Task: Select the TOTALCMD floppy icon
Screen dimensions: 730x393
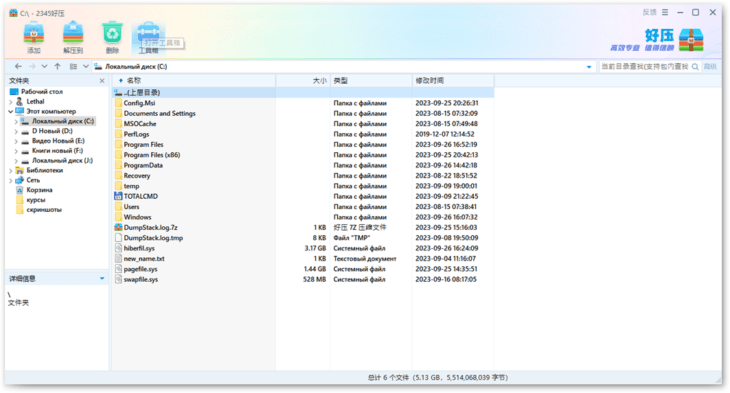Action: coord(118,196)
